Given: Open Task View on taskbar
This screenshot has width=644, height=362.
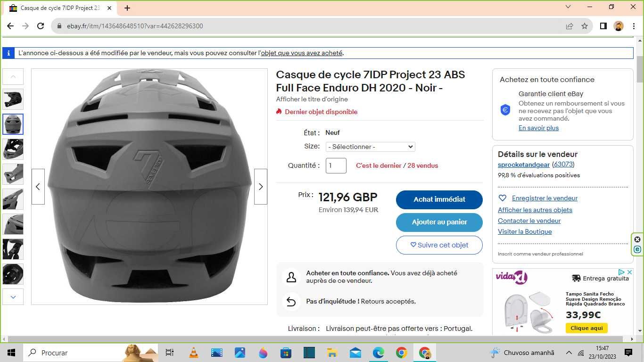Looking at the screenshot, I should 170,352.
